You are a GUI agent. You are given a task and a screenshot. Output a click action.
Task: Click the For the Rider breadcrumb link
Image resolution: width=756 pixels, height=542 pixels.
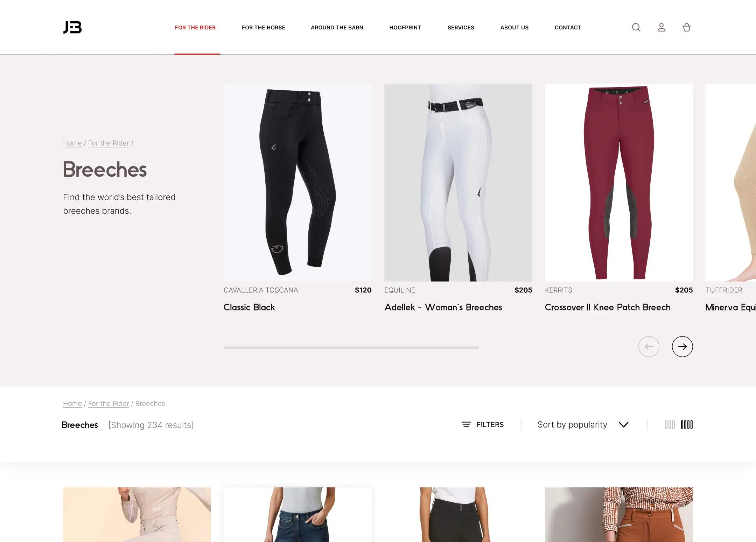click(x=108, y=143)
